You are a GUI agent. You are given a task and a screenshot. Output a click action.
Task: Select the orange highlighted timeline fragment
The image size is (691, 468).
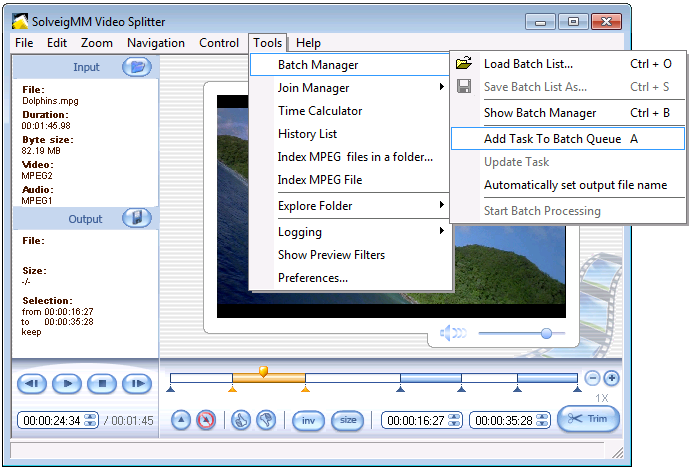pos(269,378)
